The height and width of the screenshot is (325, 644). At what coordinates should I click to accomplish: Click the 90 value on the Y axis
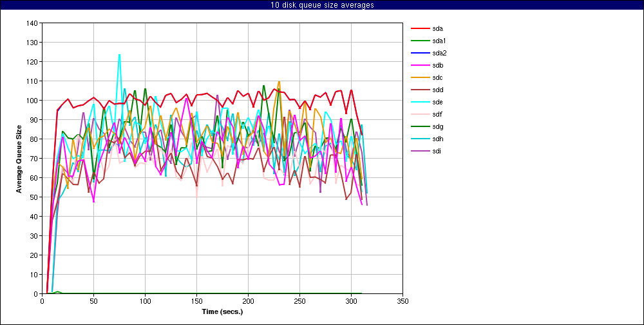pyautogui.click(x=35, y=120)
